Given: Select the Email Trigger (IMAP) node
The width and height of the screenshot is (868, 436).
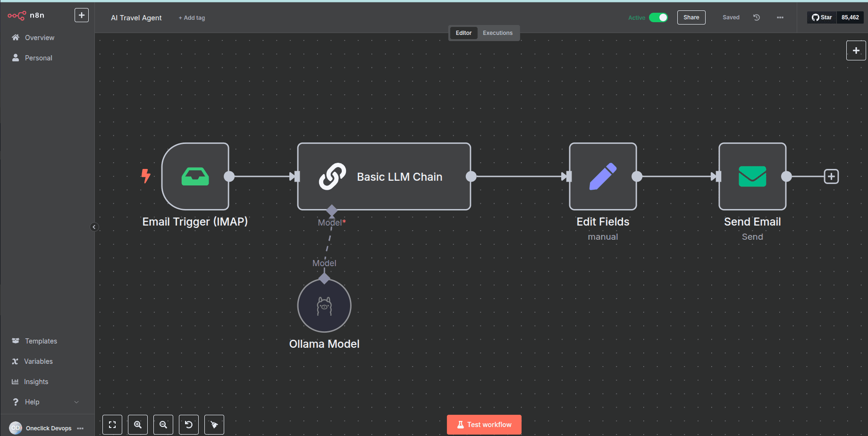Looking at the screenshot, I should [195, 176].
